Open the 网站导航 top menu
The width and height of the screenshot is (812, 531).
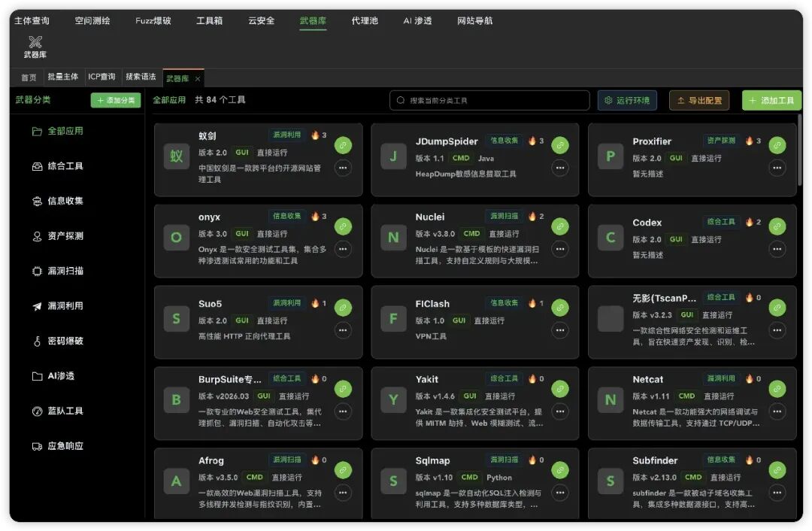(x=475, y=21)
